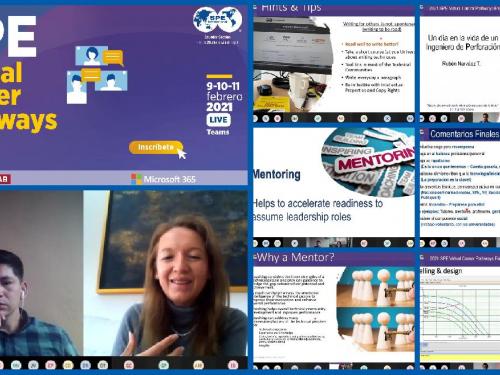Open the Mentoring slide thumbnail
Image resolution: width=500 pixels, height=375 pixels.
[334, 187]
